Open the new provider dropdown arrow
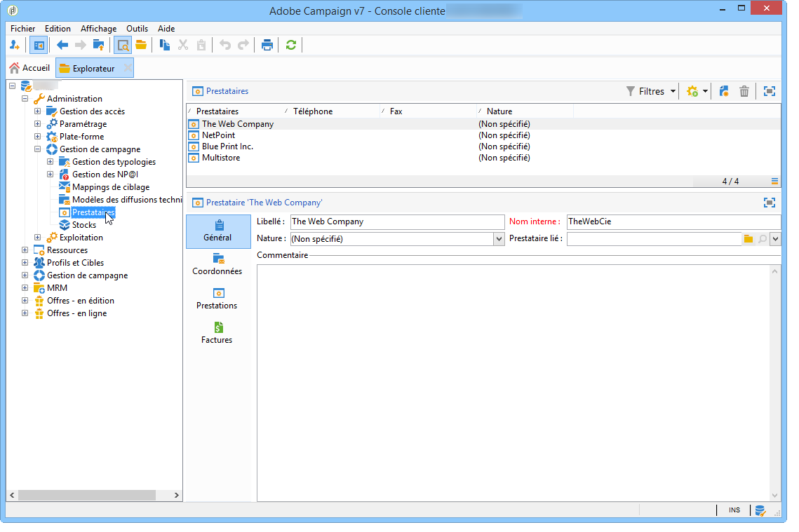This screenshot has width=799, height=532. point(705,92)
